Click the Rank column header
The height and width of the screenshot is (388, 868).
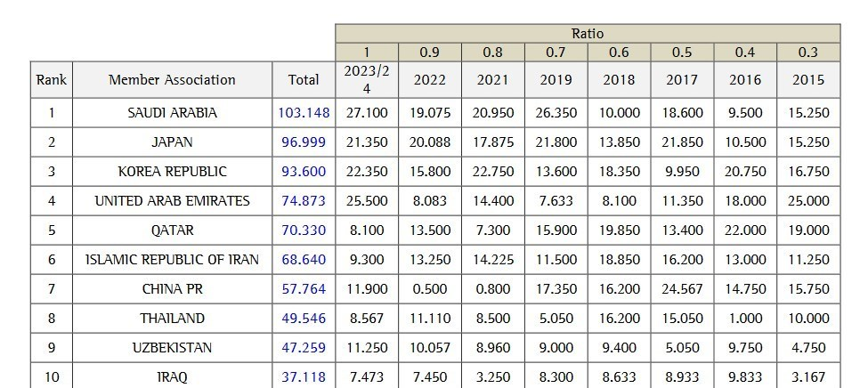pos(51,80)
